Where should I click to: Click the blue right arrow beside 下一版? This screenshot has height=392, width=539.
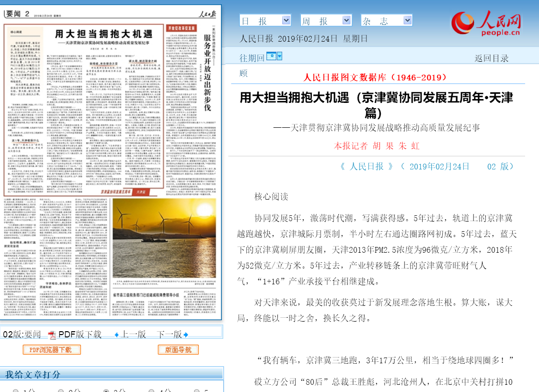(x=186, y=335)
